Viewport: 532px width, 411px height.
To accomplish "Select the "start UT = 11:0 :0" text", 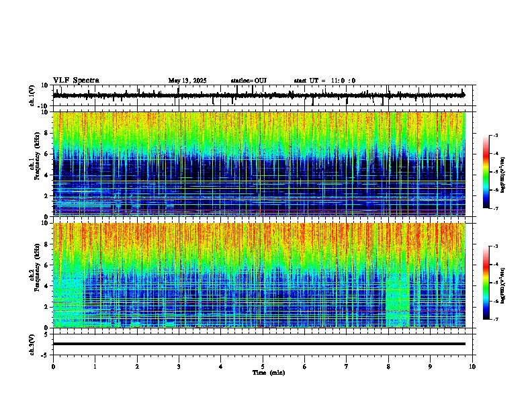I will pos(324,81).
